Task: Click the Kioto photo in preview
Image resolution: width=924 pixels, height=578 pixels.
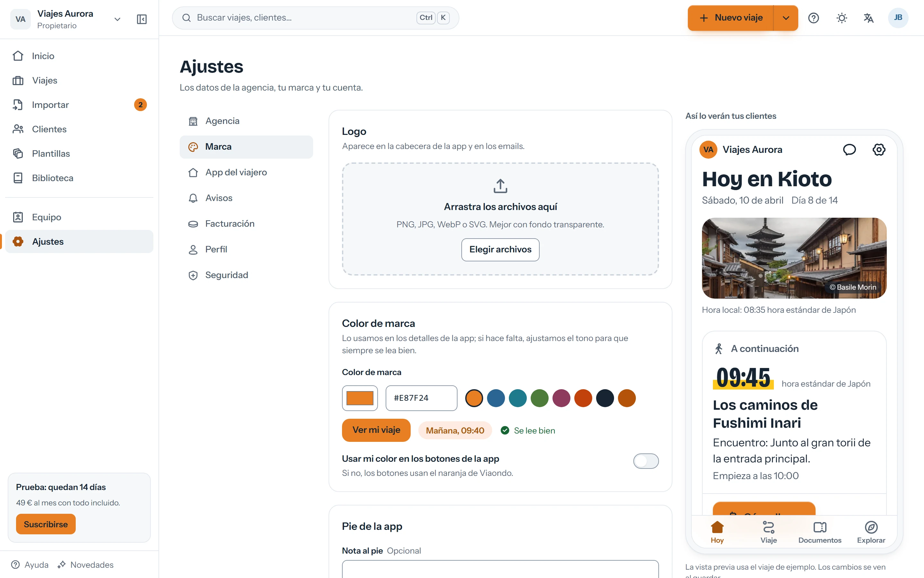Action: tap(794, 258)
